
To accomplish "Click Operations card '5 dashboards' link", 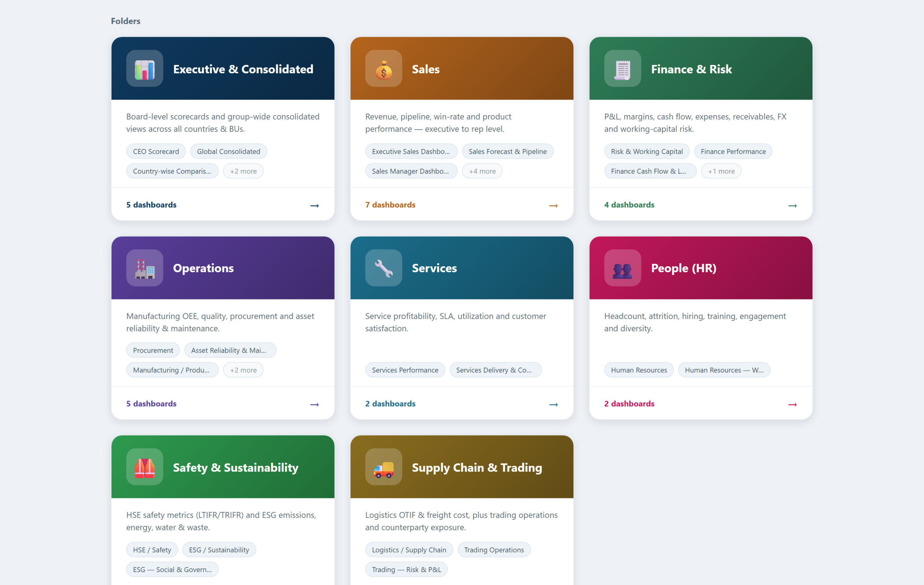I will point(151,403).
